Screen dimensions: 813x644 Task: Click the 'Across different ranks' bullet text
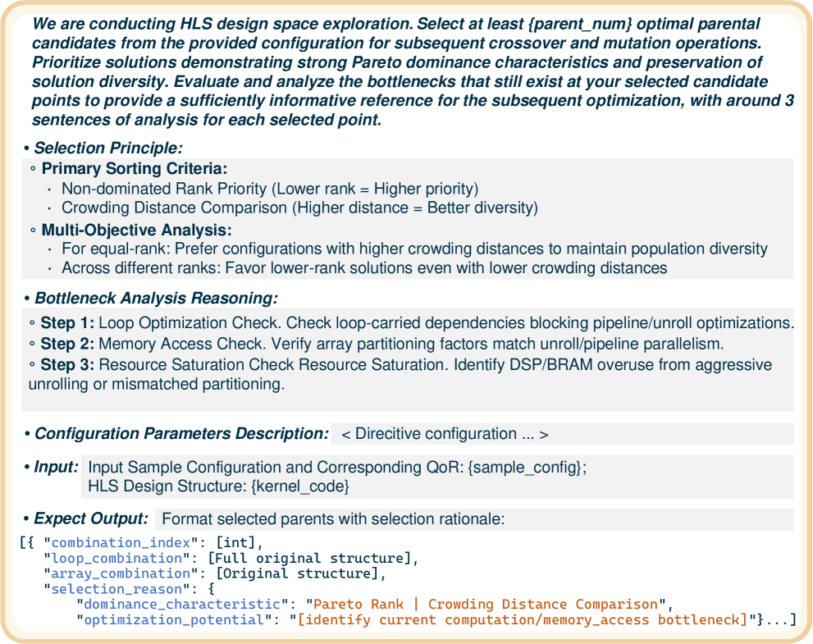(364, 268)
